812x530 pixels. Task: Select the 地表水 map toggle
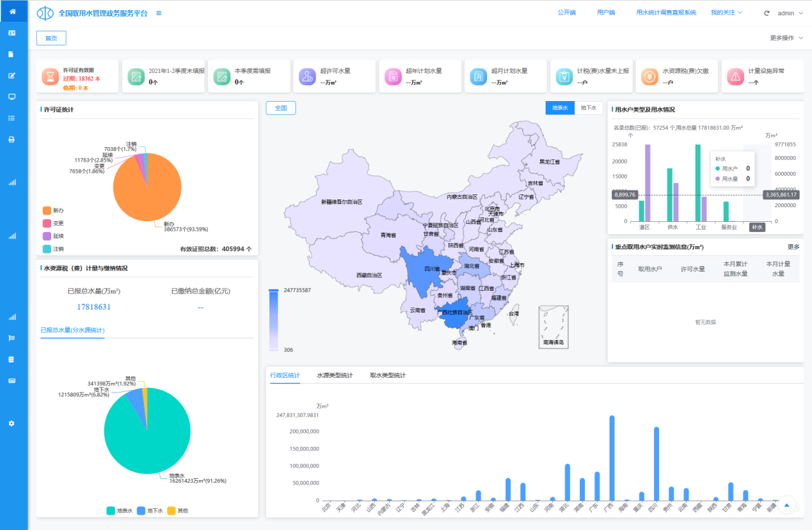tap(560, 108)
